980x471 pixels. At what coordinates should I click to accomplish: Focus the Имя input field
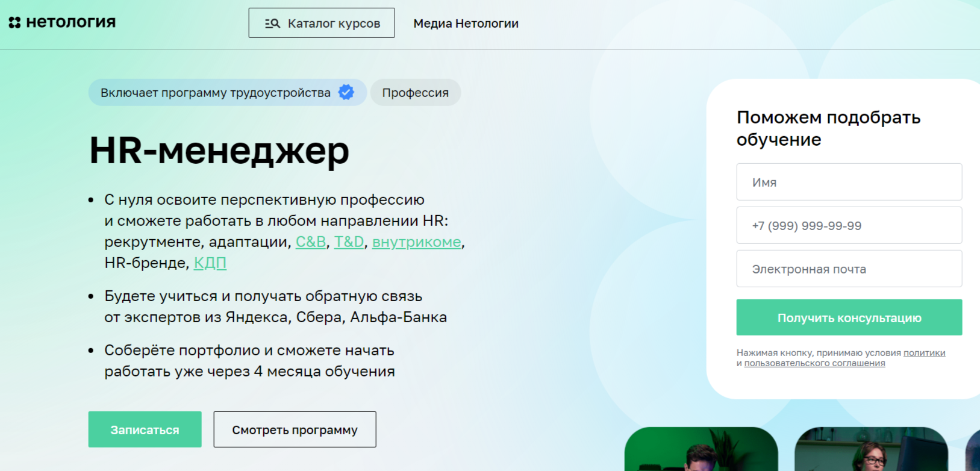pos(849,182)
